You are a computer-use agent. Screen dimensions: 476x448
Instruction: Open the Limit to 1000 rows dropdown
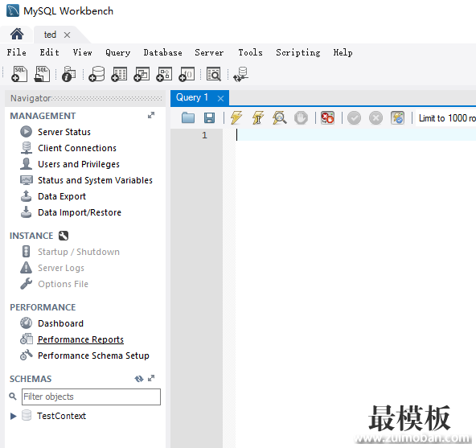coord(445,118)
